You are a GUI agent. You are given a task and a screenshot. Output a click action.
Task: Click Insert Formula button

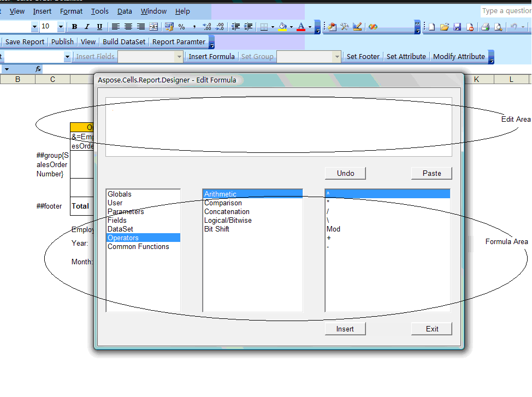pos(212,57)
